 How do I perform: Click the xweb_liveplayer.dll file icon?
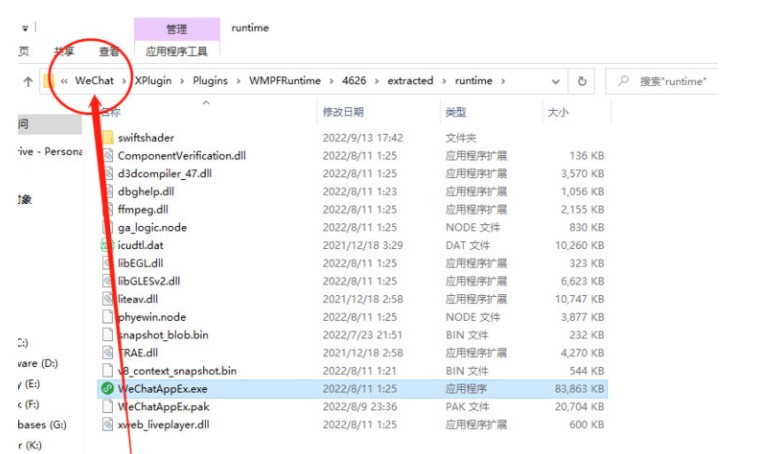tap(107, 425)
